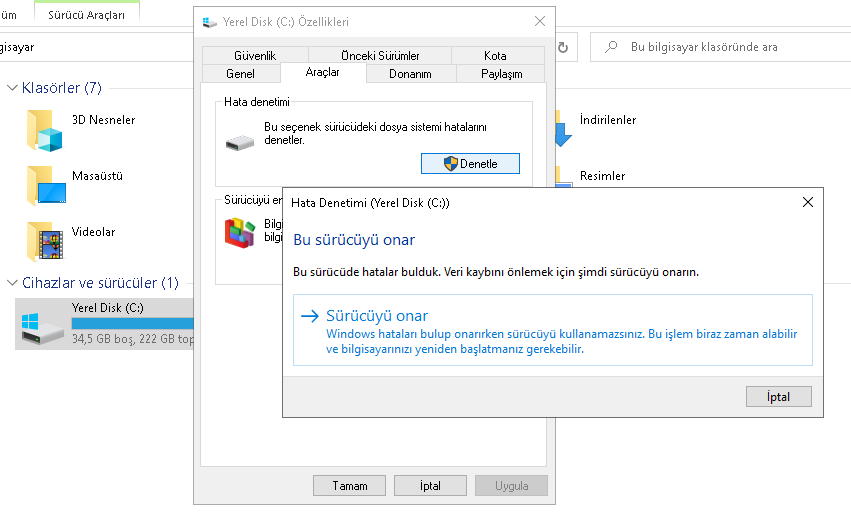Viewport: 851px width, 518px height.
Task: Switch to the Donanım tab
Action: tap(410, 73)
